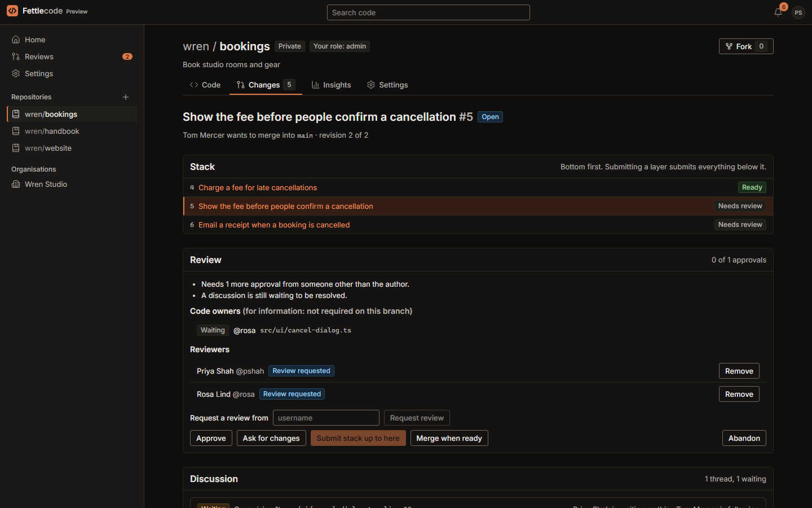
Task: Click the Changes count badge 5
Action: click(289, 85)
